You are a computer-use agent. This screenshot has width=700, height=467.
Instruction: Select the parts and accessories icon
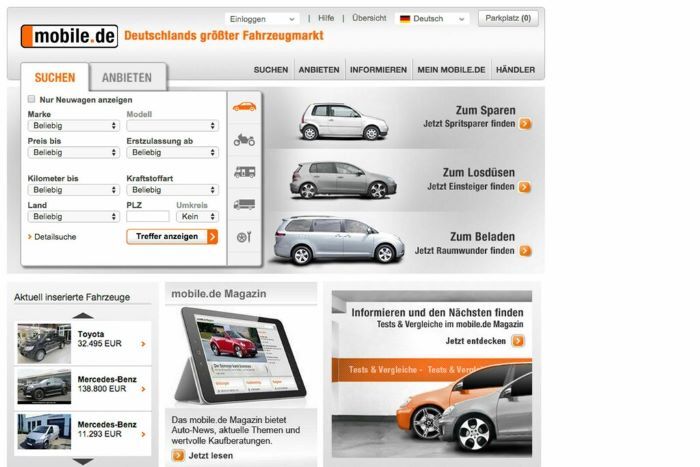tap(244, 237)
